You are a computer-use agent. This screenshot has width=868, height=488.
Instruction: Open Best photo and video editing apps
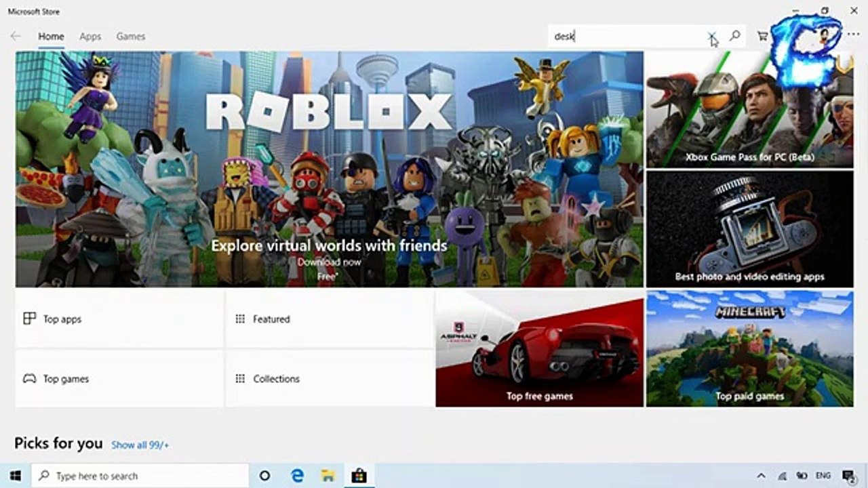749,229
